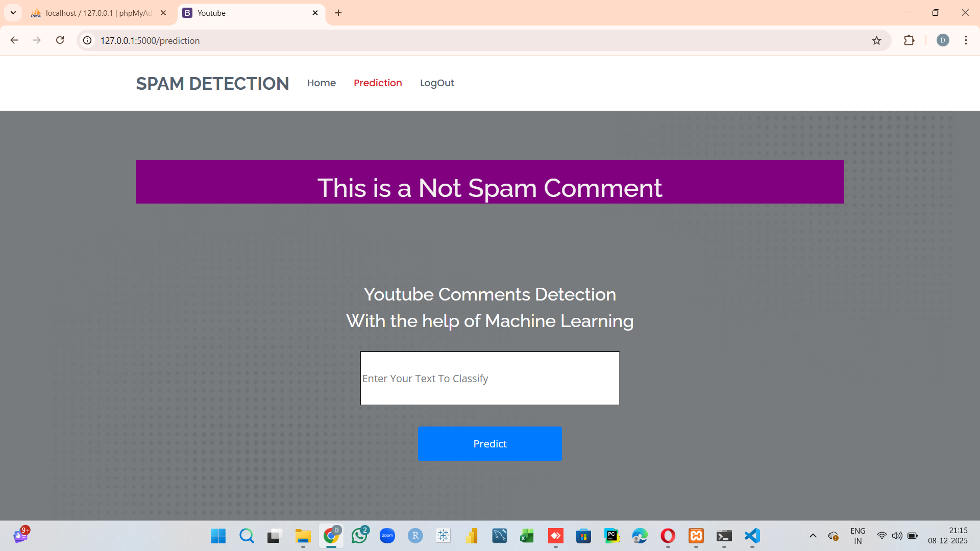This screenshot has width=980, height=551.
Task: View site information icon in address bar
Action: tap(88, 40)
